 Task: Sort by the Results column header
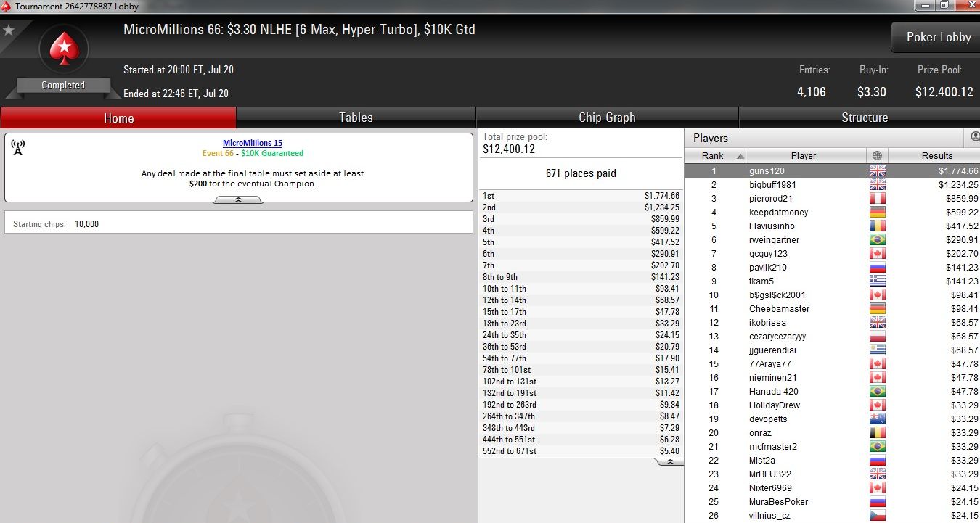(936, 155)
